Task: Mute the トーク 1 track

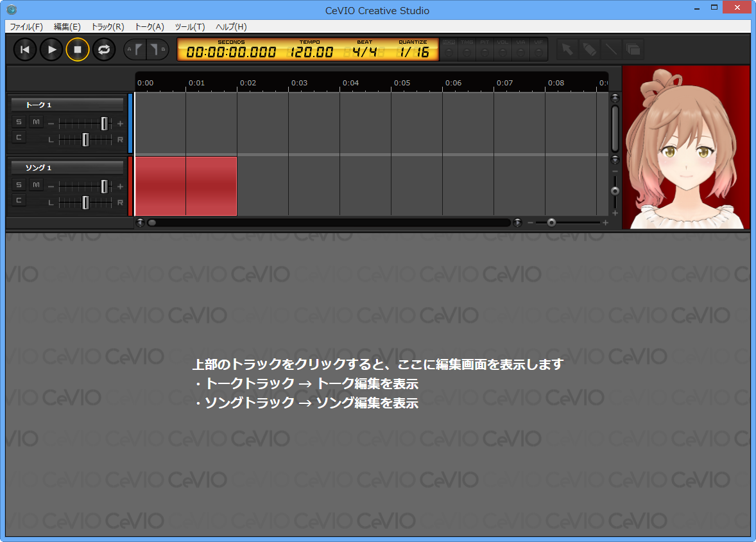Action: tap(36, 122)
